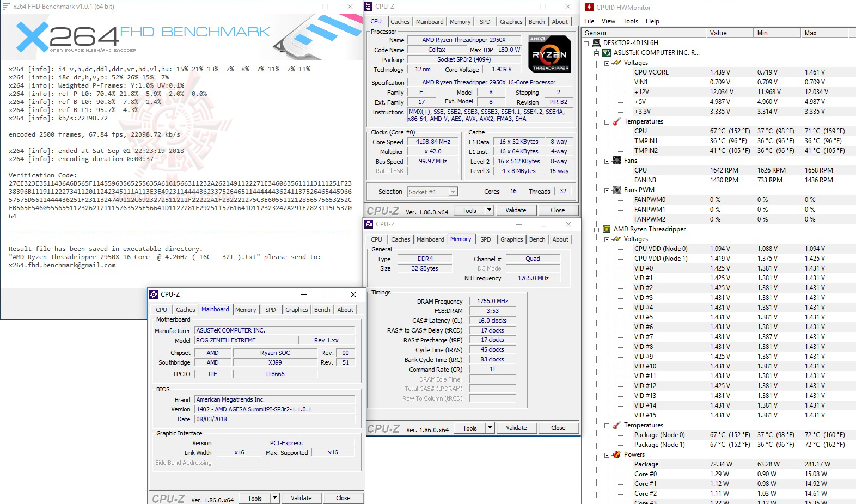Close the x264 FHD Benchmark window

coord(350,7)
